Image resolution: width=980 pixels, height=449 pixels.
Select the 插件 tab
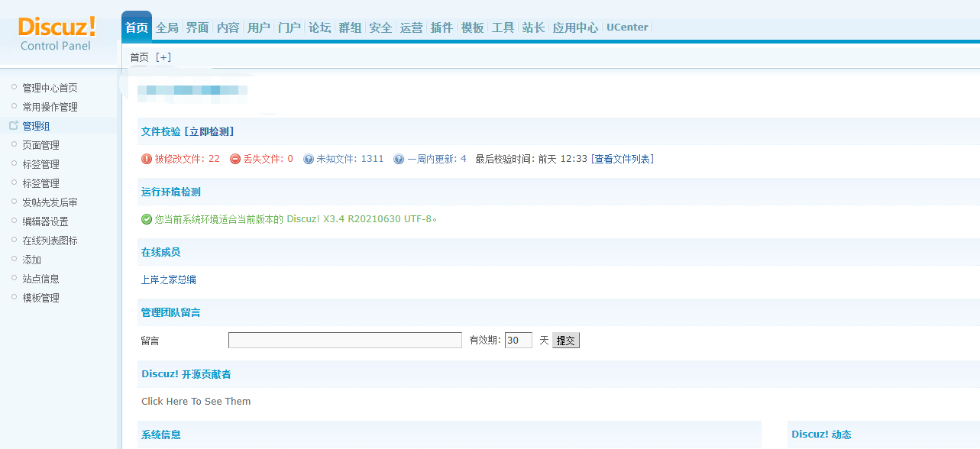click(x=441, y=26)
